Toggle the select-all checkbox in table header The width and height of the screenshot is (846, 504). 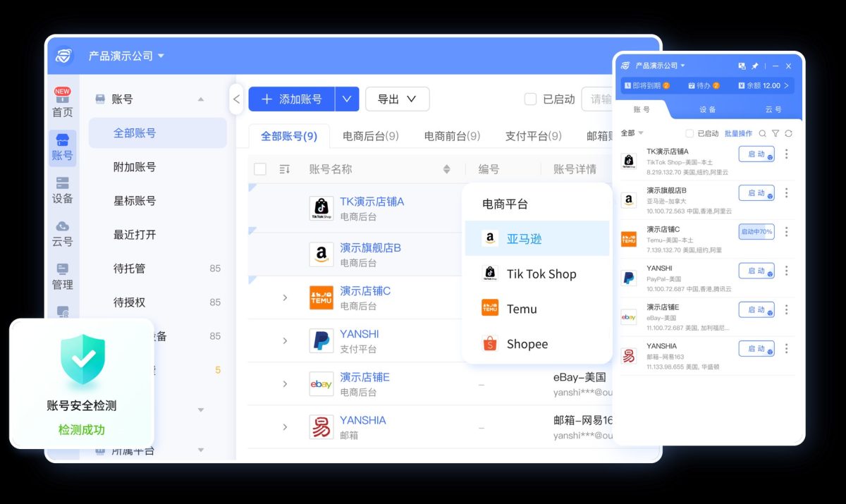coord(260,169)
